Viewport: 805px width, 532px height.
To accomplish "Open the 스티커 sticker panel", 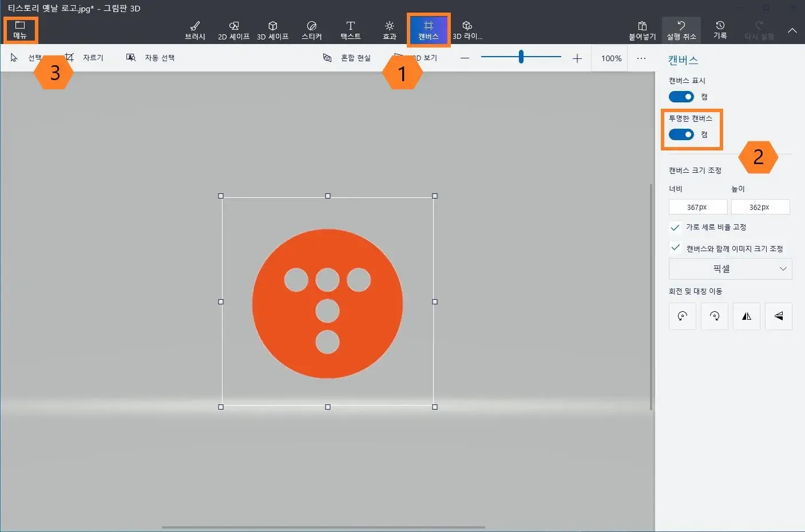I will [312, 30].
